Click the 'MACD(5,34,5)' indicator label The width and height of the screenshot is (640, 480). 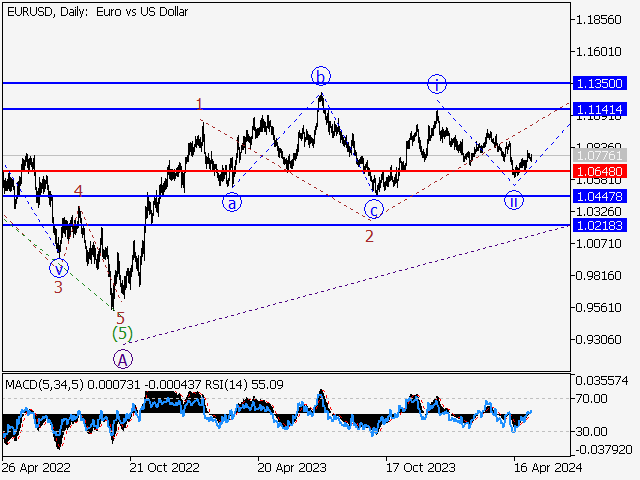44,384
